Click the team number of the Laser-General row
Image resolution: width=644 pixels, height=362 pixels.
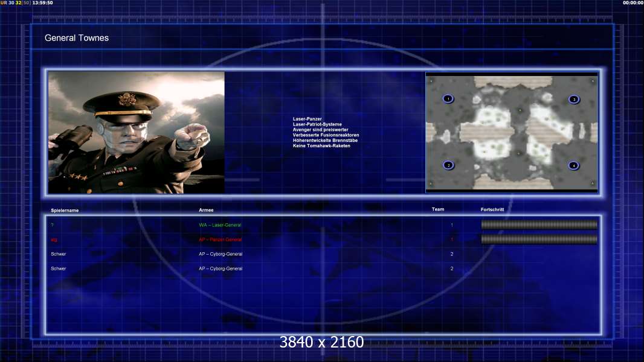coord(452,225)
